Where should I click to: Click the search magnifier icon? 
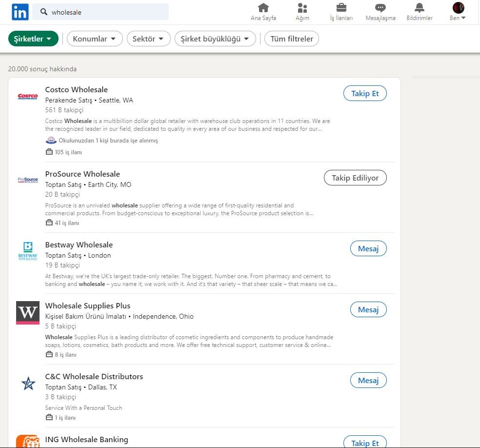pos(44,12)
